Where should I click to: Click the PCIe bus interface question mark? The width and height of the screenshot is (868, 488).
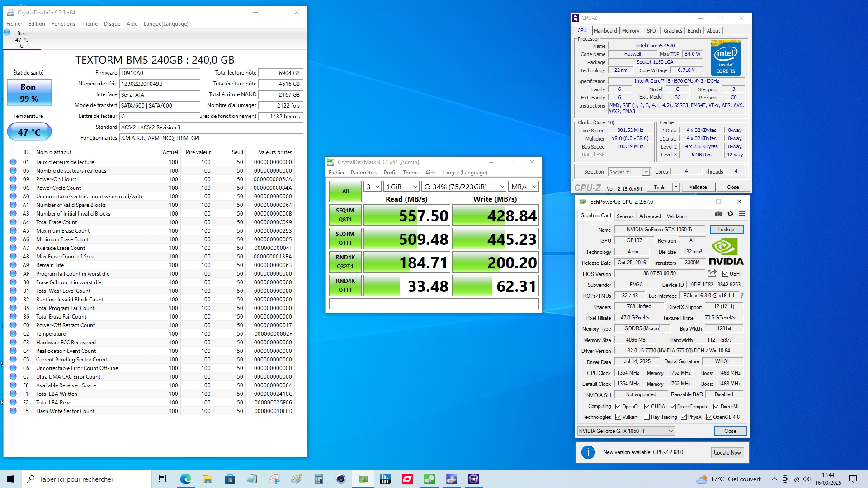tap(742, 296)
